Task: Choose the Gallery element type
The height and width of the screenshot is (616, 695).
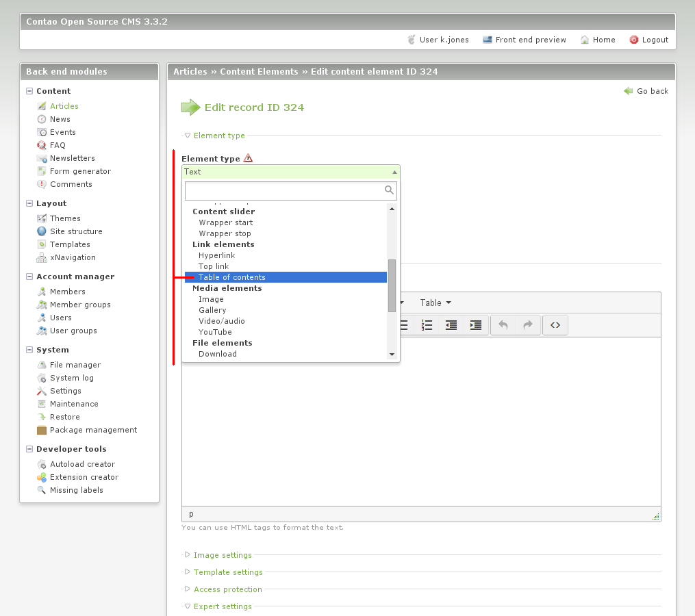Action: coord(212,310)
